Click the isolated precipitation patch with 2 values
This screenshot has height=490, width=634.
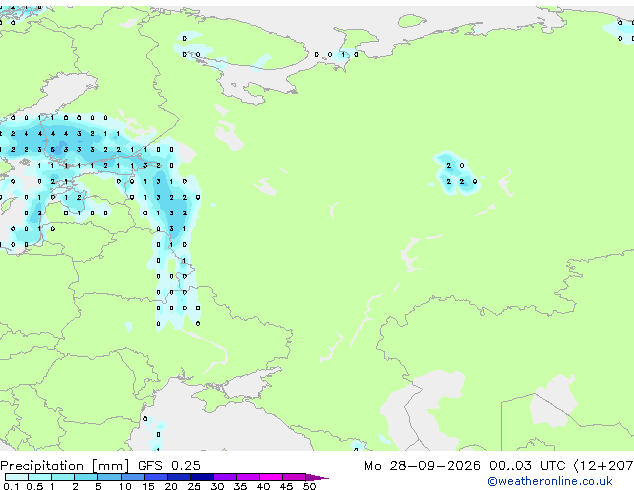(x=457, y=174)
